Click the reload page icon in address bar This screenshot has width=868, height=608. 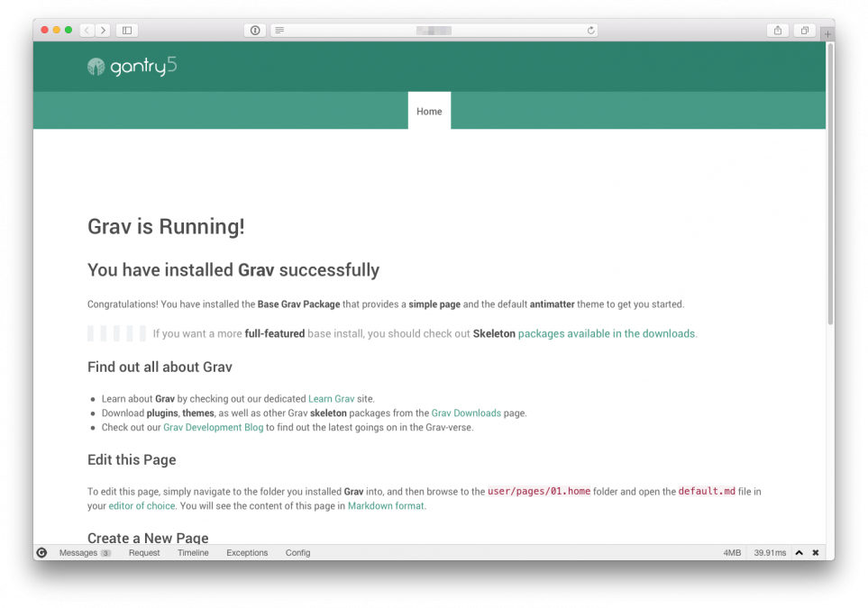(x=590, y=31)
